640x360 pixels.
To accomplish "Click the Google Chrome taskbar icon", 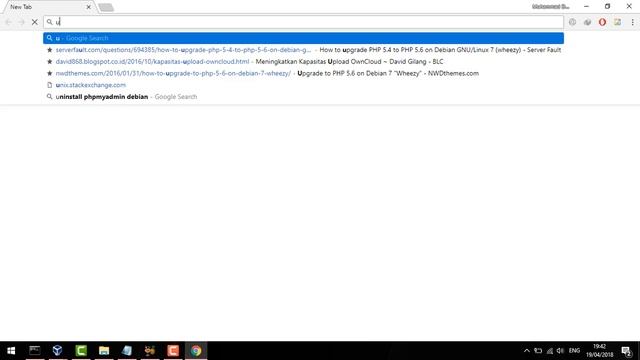I will [x=196, y=351].
